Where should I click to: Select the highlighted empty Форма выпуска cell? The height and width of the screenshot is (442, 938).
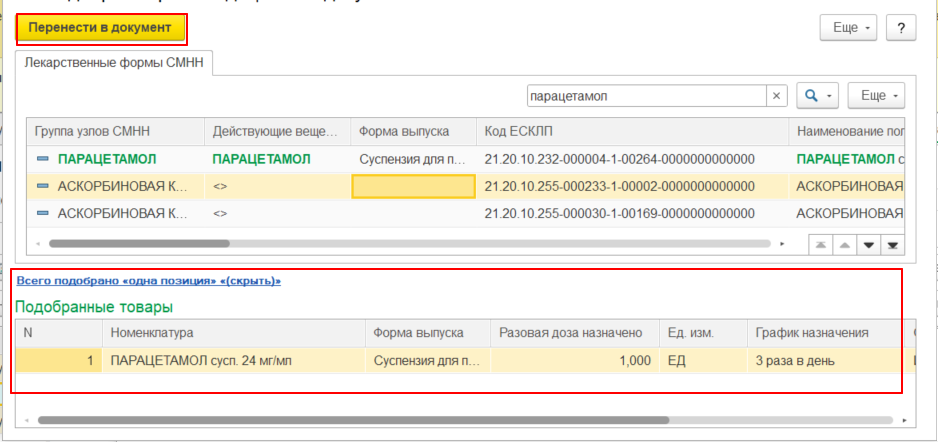413,186
